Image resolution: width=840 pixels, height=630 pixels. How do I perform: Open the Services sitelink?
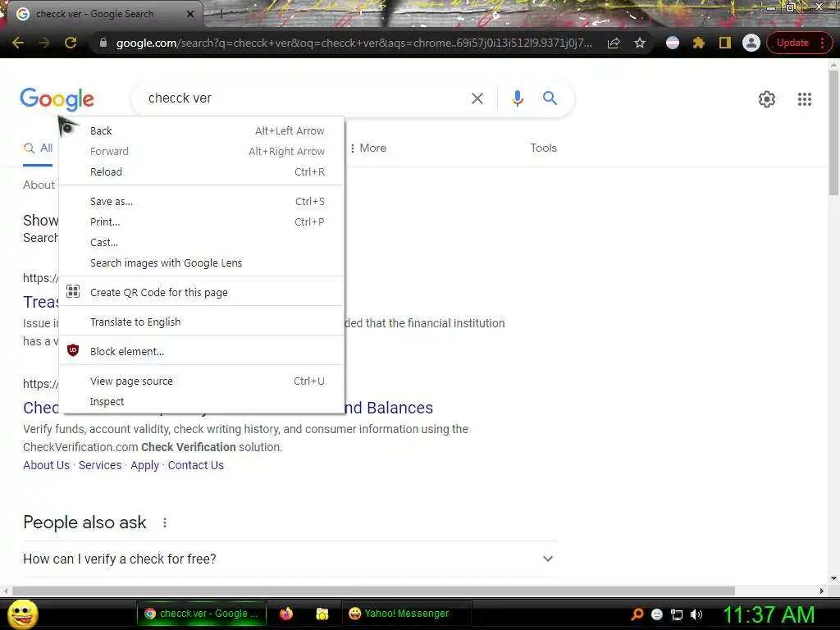100,465
